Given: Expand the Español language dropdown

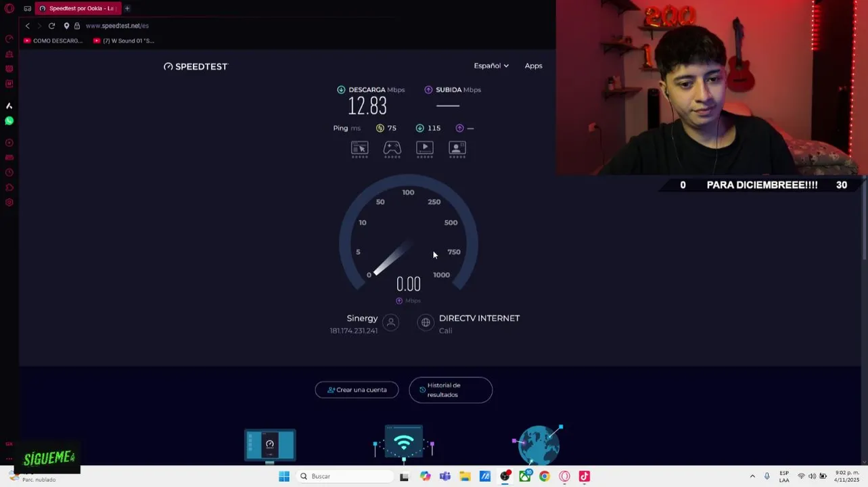Looking at the screenshot, I should [491, 66].
